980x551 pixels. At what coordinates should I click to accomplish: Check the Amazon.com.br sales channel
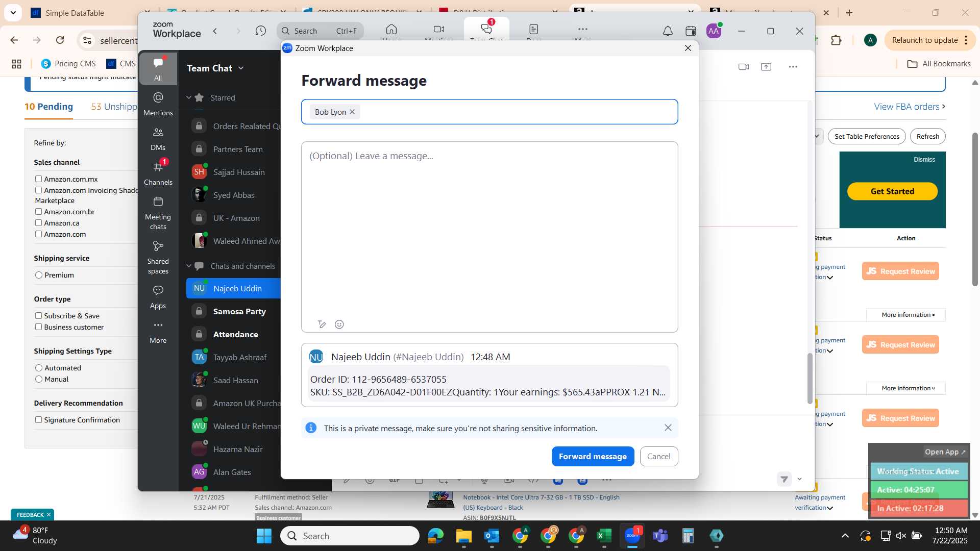(38, 212)
